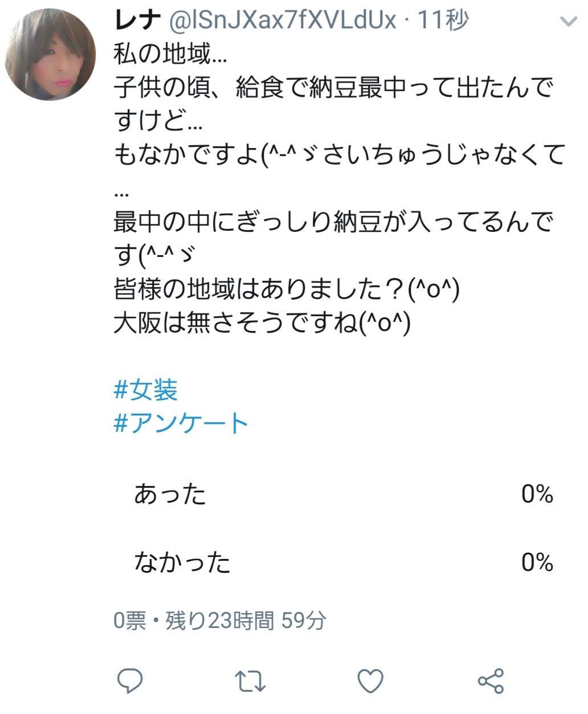Open tweet via 私の地域 first line
588x714 pixels.
(x=170, y=54)
